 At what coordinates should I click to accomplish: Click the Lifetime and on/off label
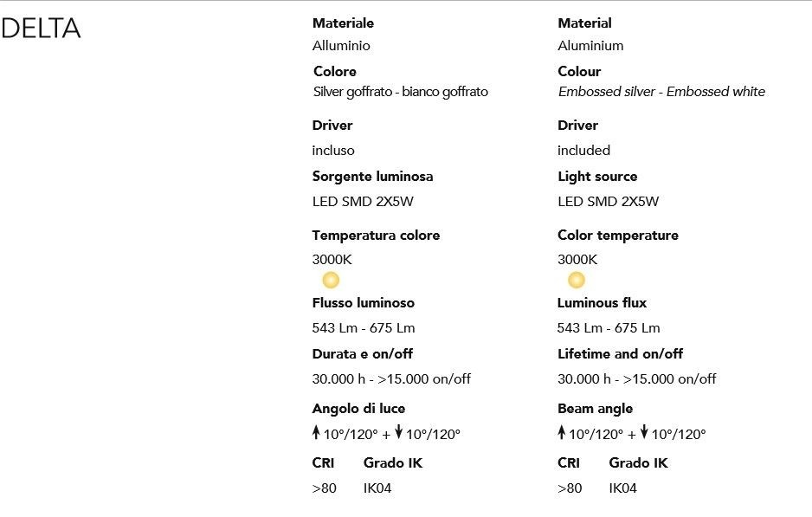click(x=620, y=354)
